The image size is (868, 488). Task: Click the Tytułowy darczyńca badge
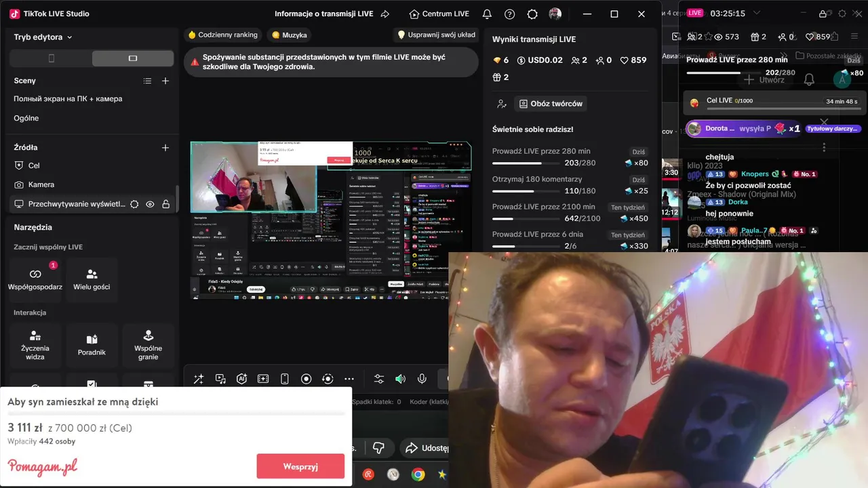pyautogui.click(x=833, y=129)
